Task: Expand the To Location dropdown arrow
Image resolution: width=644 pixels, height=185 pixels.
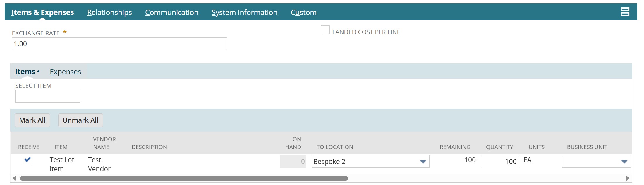Action: 423,162
